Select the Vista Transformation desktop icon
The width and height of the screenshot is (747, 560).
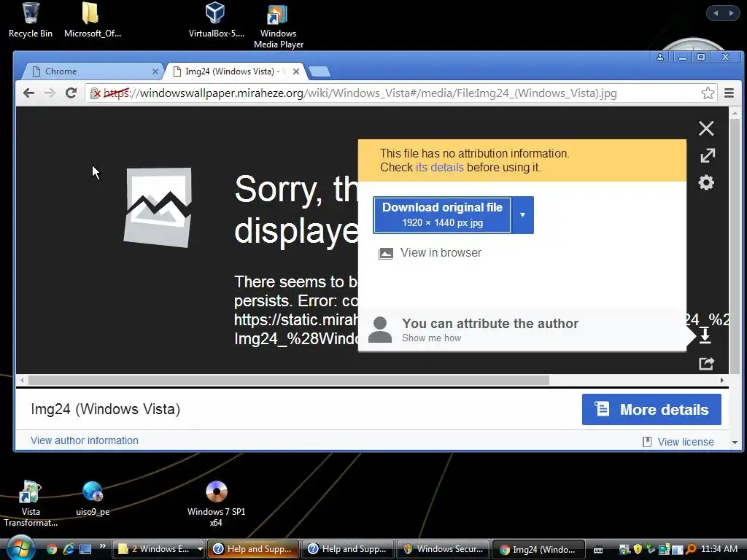(31, 504)
